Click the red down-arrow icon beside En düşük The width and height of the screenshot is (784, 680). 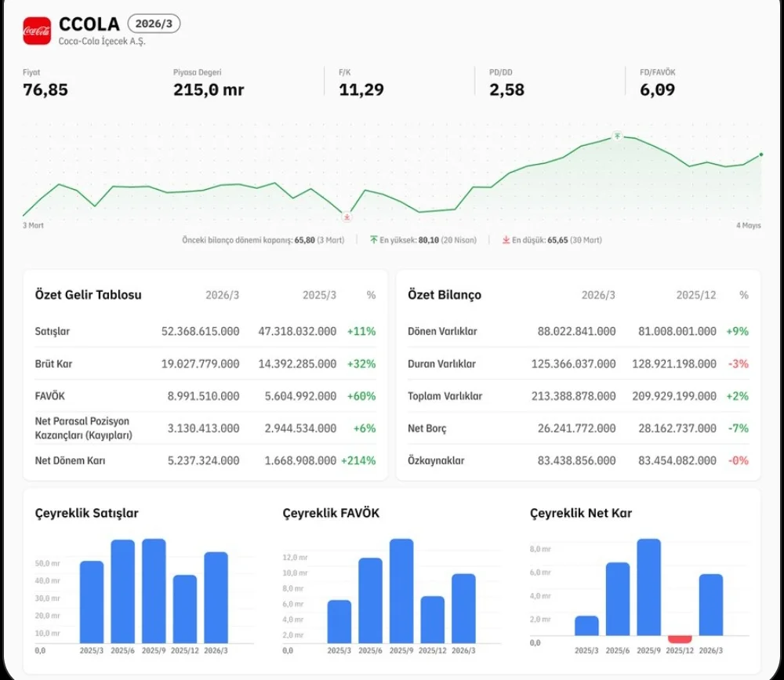[506, 240]
